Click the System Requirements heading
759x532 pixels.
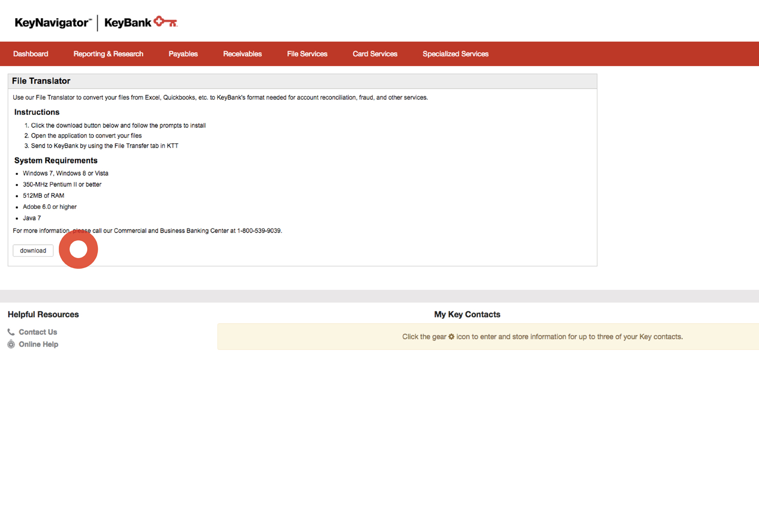(x=56, y=161)
